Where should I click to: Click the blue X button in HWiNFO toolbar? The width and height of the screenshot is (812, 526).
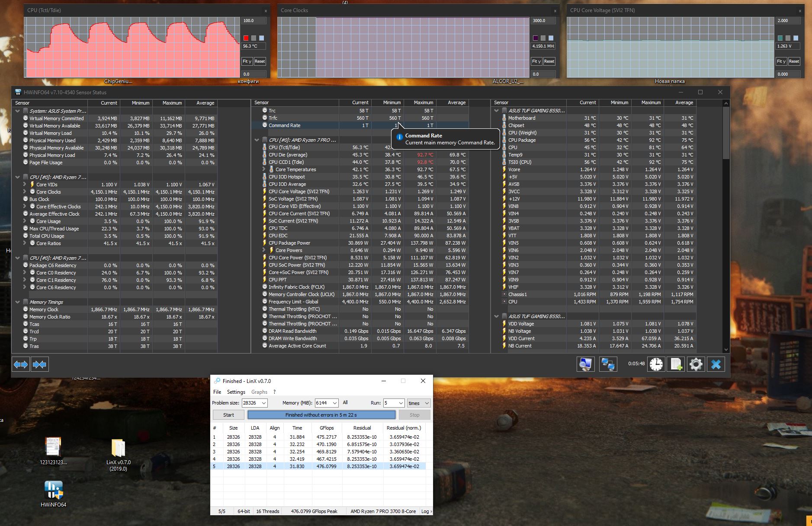point(716,364)
